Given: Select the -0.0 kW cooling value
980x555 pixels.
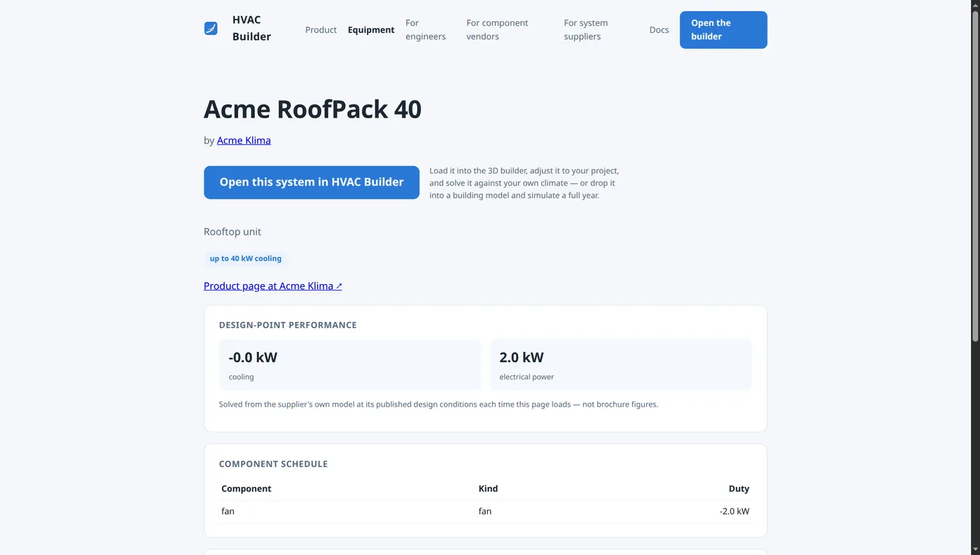Looking at the screenshot, I should pyautogui.click(x=253, y=357).
